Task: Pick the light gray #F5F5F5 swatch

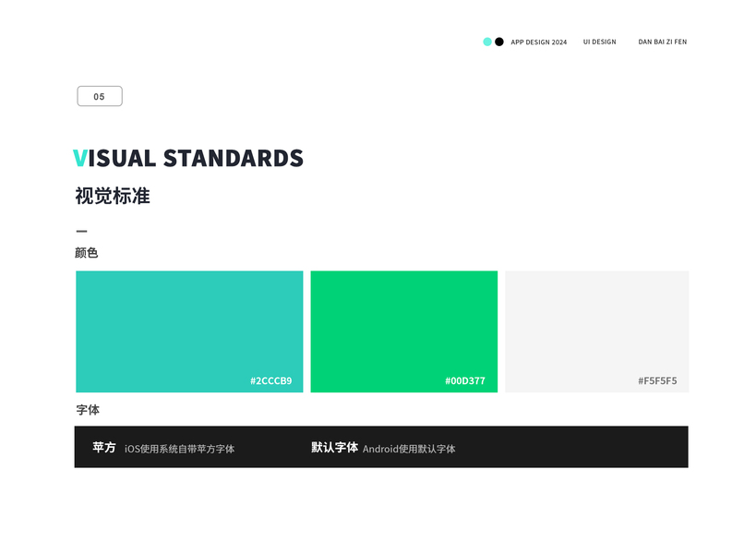Action: [x=597, y=331]
